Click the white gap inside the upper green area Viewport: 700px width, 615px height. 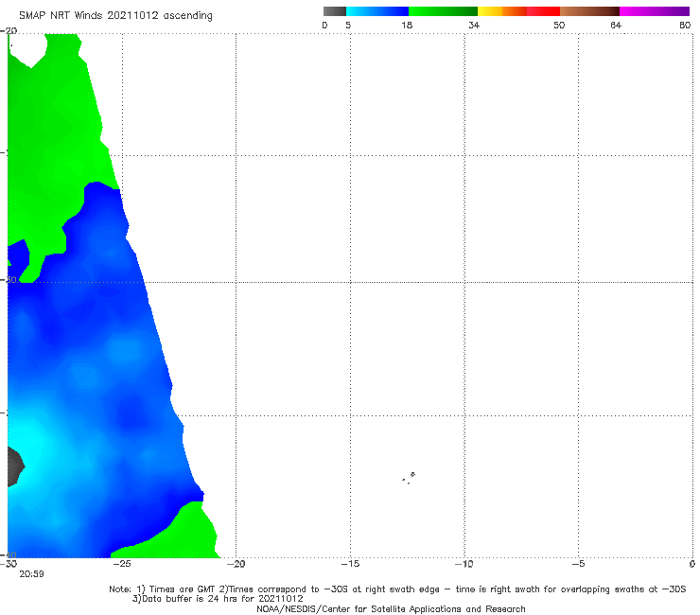pyautogui.click(x=27, y=50)
